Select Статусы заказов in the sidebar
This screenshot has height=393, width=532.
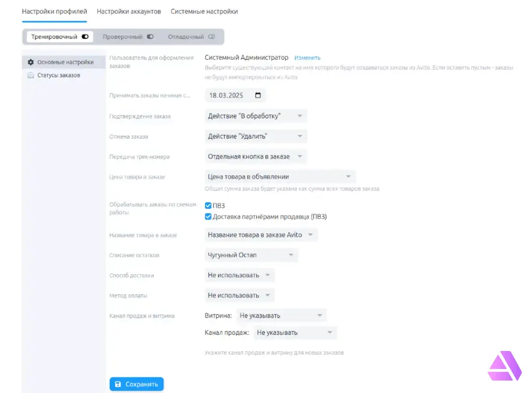tap(59, 75)
